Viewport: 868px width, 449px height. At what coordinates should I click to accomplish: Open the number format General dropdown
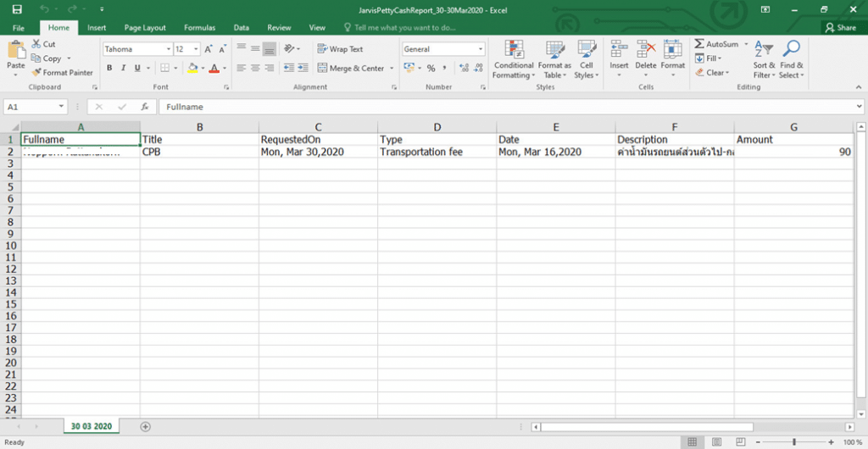pos(481,49)
